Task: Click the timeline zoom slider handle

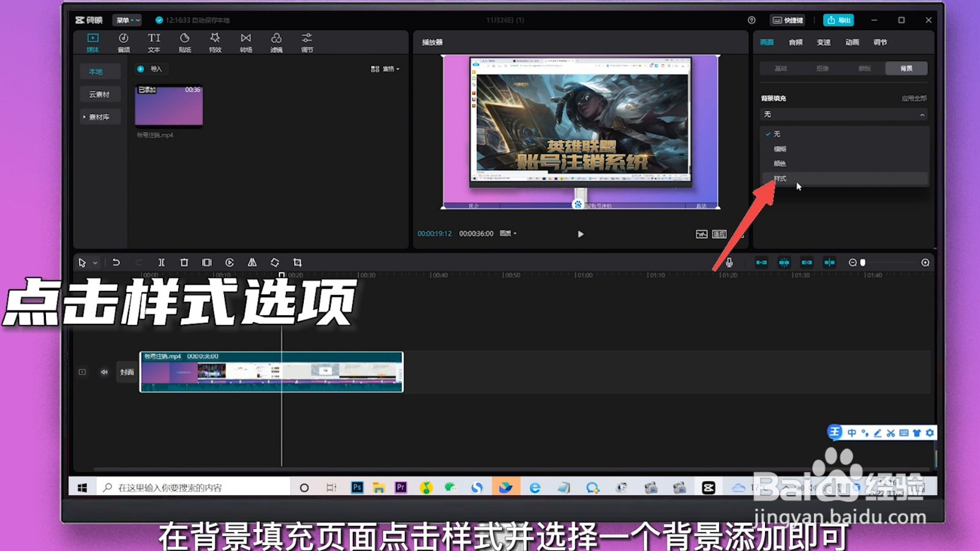Action: (x=862, y=263)
